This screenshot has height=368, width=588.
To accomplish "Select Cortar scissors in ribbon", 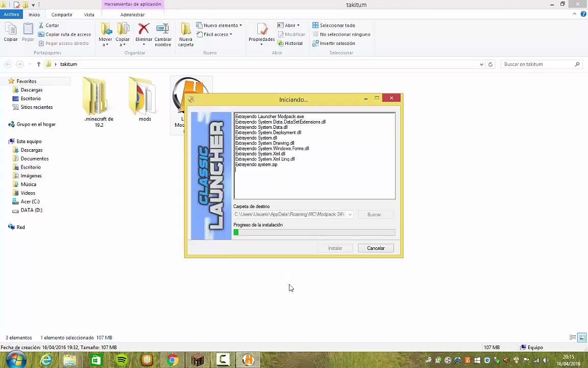I will [x=49, y=25].
